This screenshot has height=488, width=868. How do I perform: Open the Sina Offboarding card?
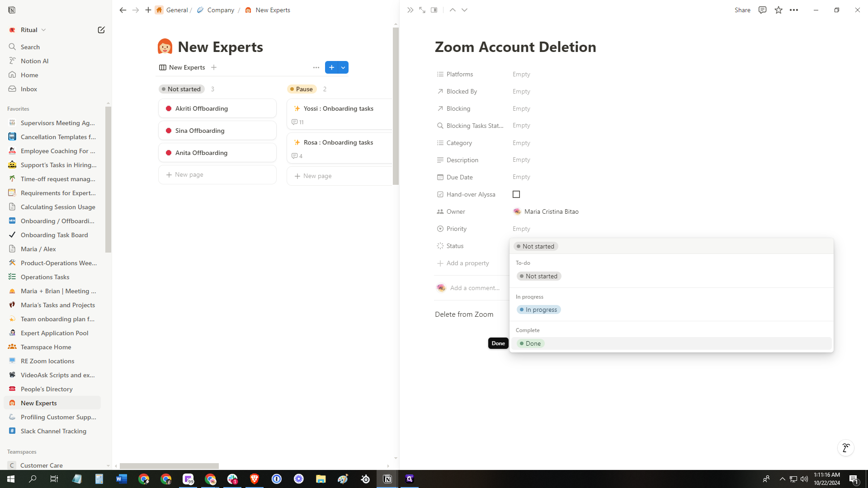217,131
